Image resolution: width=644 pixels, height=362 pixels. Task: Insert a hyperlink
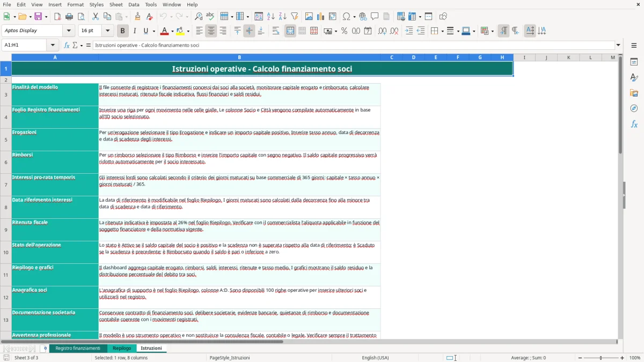pyautogui.click(x=363, y=17)
